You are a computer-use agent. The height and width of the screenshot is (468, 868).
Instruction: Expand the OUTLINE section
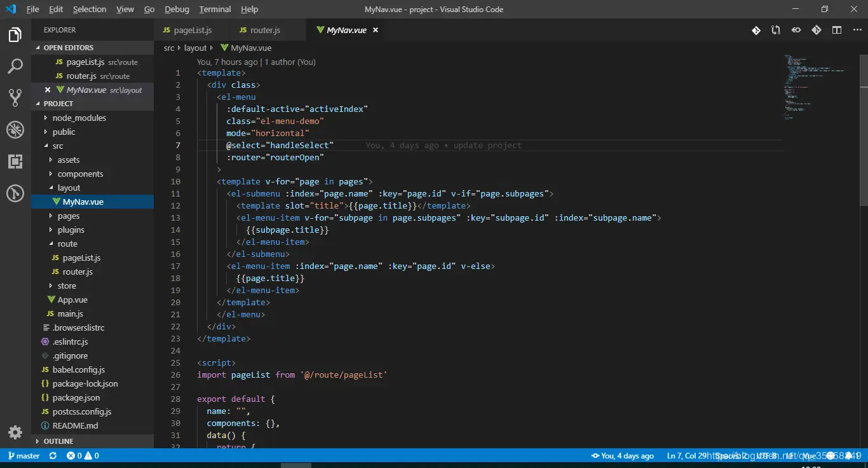pos(58,441)
